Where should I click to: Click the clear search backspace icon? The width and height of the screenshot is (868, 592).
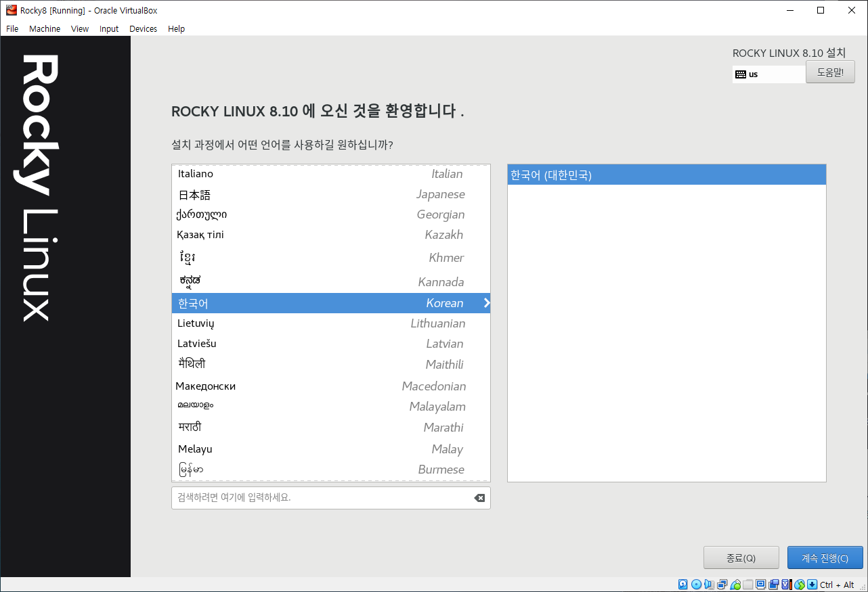coord(479,498)
